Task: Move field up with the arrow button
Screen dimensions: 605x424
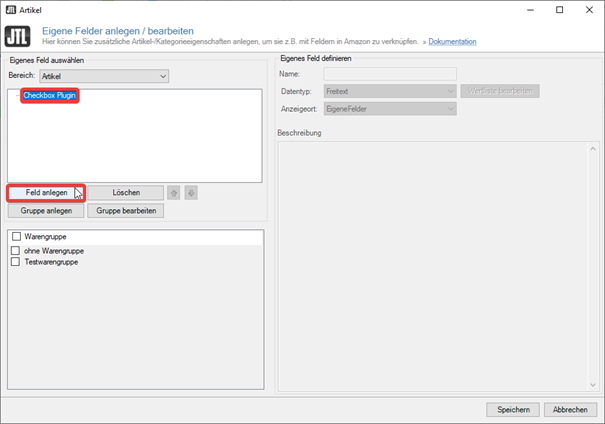Action: [174, 193]
